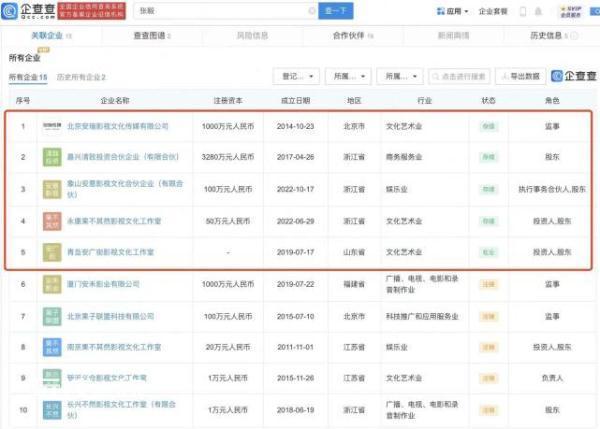Screen dimensions: 600x429
Task: Click the 负责人 role cell
Action: [552, 378]
